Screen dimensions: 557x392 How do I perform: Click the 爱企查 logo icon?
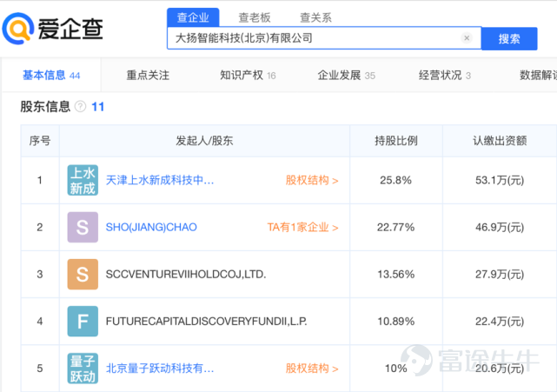click(17, 29)
